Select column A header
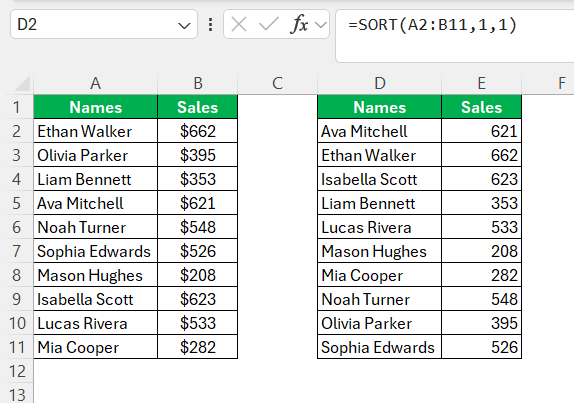 pos(96,83)
